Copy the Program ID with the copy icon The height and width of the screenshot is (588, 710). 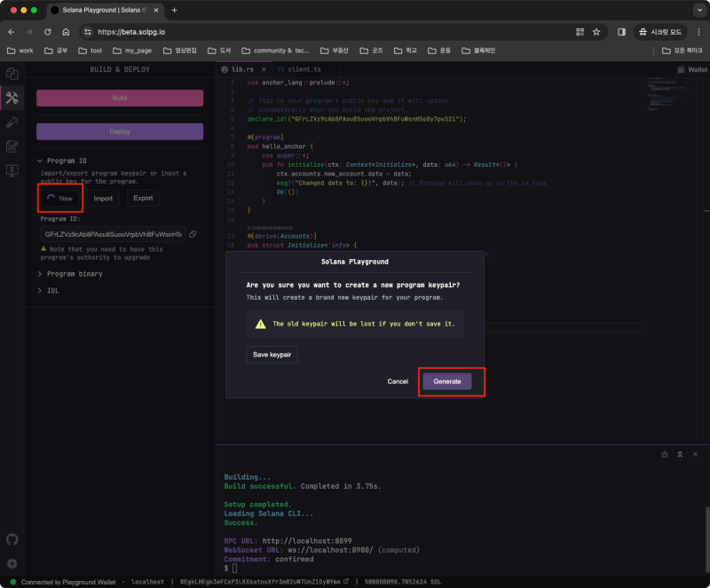click(x=193, y=234)
